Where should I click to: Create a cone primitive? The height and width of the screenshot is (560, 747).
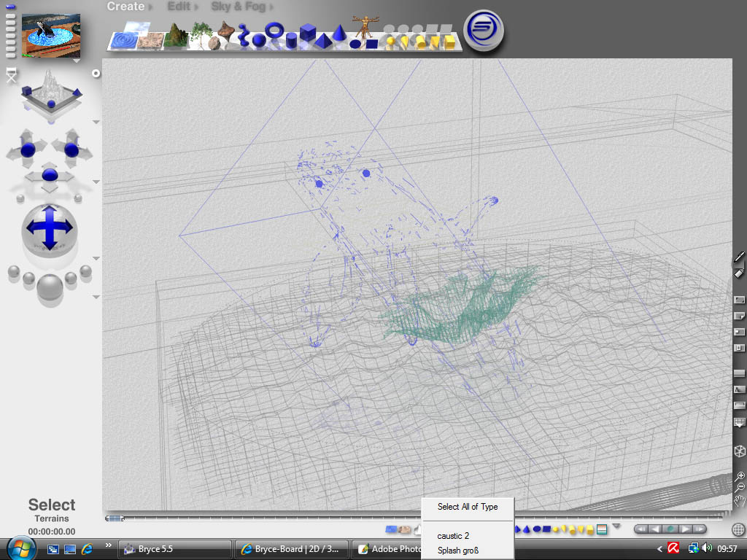tap(339, 34)
